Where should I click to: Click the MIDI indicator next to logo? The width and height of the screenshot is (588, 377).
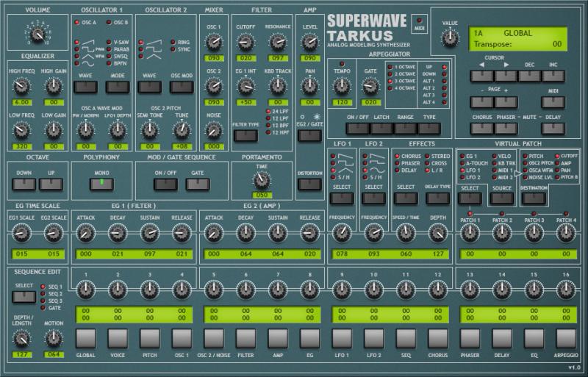pos(419,21)
